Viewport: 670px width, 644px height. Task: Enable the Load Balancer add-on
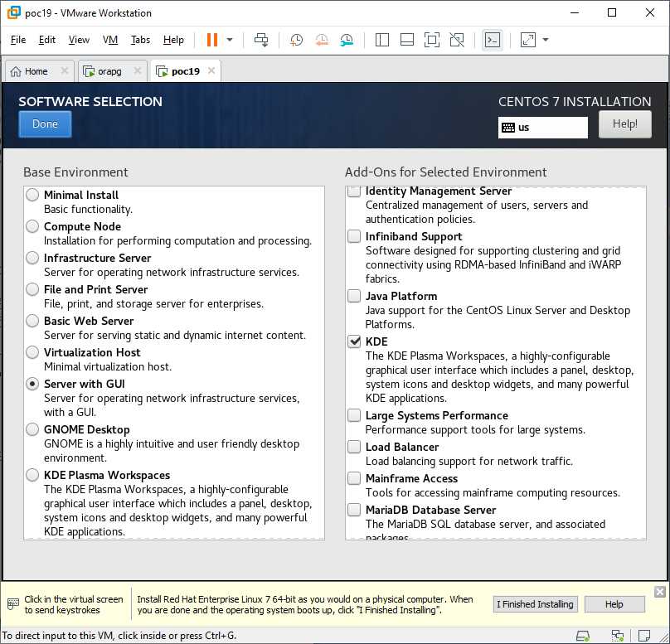pos(354,447)
